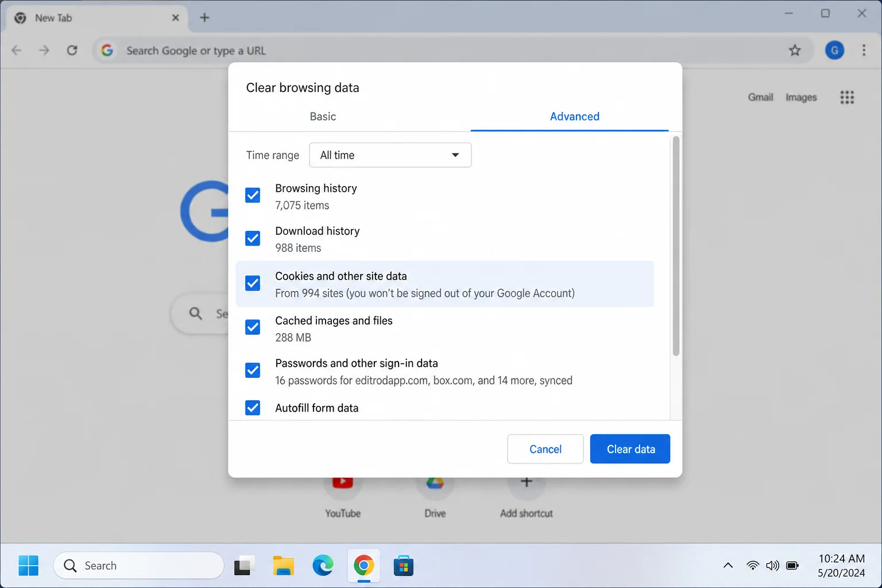Image resolution: width=882 pixels, height=588 pixels.
Task: Click the address bar URL field
Action: [x=454, y=51]
